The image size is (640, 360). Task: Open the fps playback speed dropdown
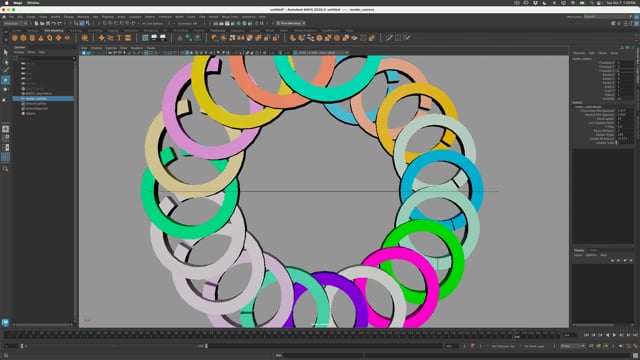(x=573, y=346)
